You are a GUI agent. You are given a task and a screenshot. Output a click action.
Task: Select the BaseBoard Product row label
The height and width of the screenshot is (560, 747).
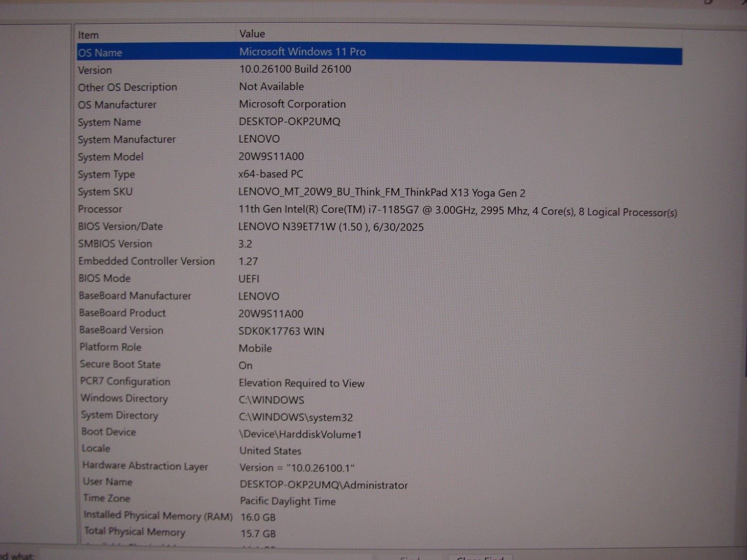click(122, 313)
